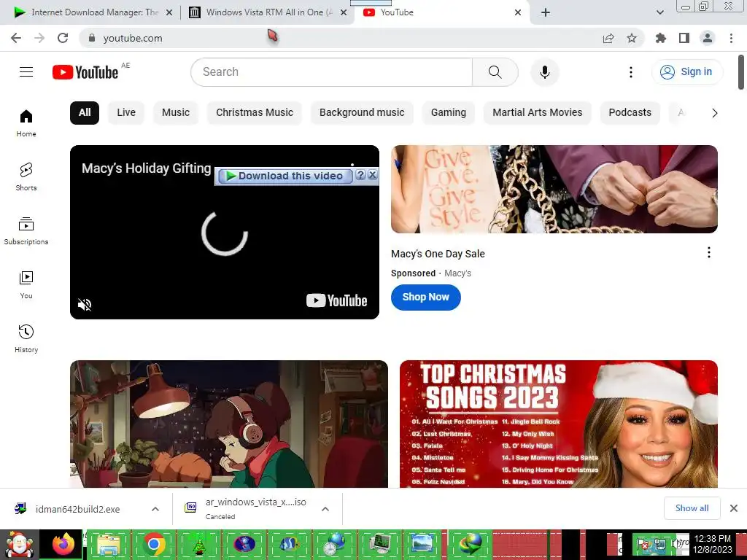This screenshot has width=747, height=560.
Task: Share this page icon in address bar
Action: click(x=608, y=38)
